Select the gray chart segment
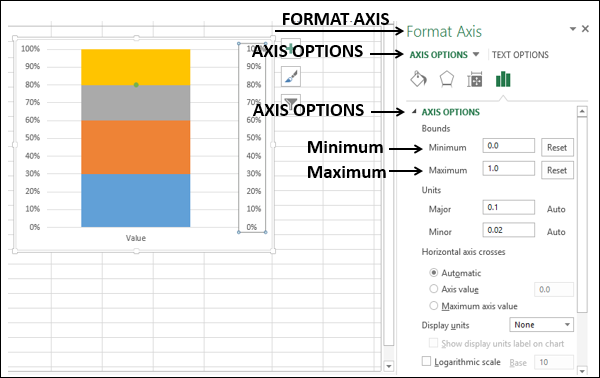Screen dimensions: 600x378 coord(135,103)
